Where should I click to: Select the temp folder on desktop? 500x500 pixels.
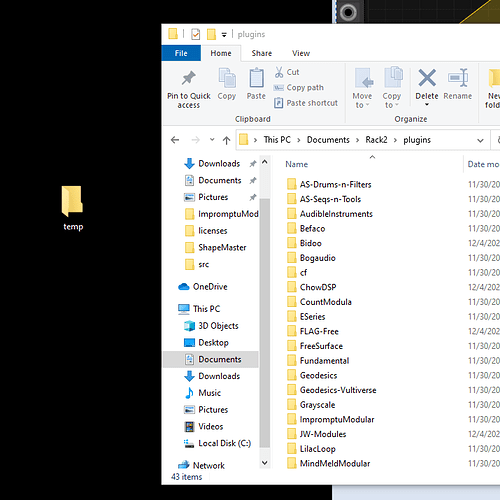(73, 208)
